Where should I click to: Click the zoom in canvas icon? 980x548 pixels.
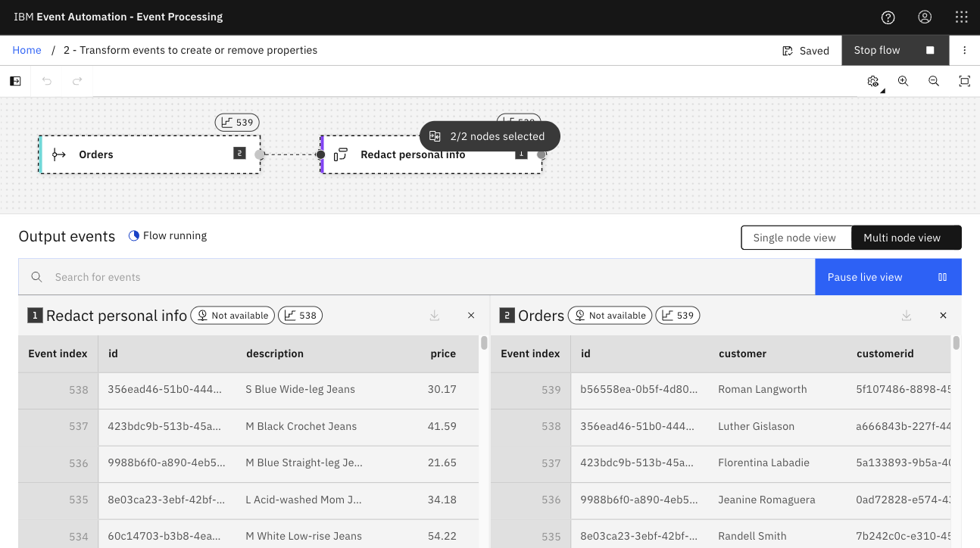coord(903,81)
